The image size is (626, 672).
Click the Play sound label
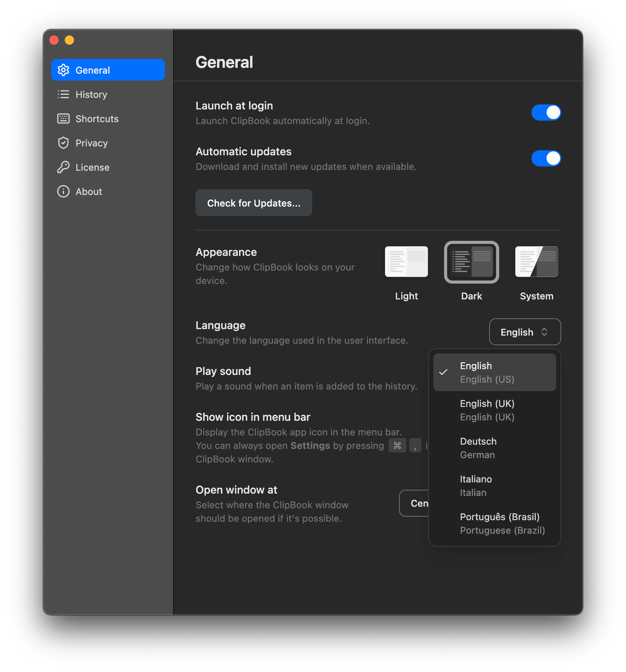click(223, 371)
